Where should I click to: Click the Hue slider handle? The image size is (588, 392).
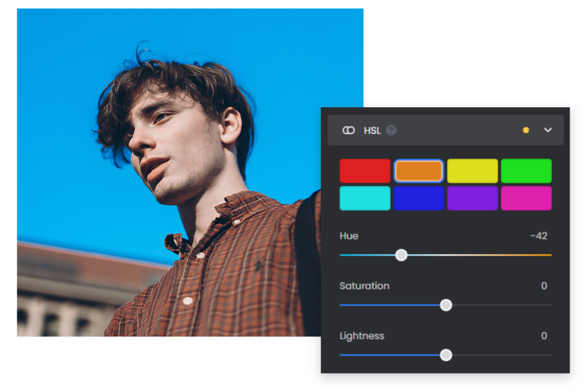click(401, 255)
